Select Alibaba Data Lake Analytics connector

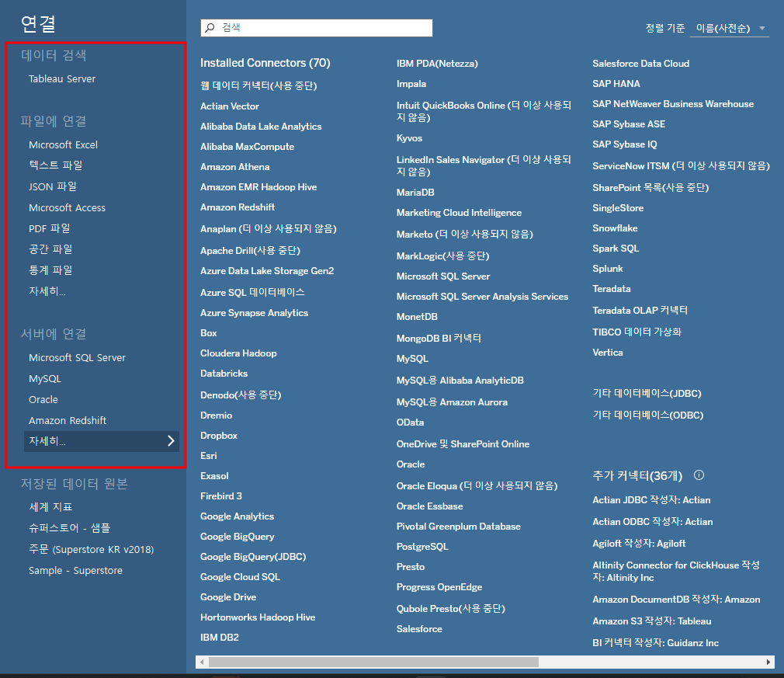[x=261, y=127]
